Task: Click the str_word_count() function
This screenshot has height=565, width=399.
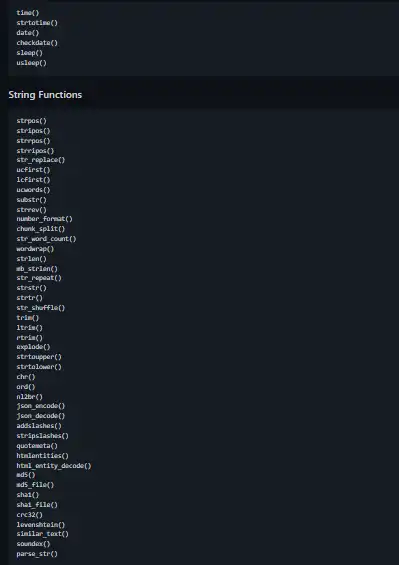Action: tap(46, 239)
